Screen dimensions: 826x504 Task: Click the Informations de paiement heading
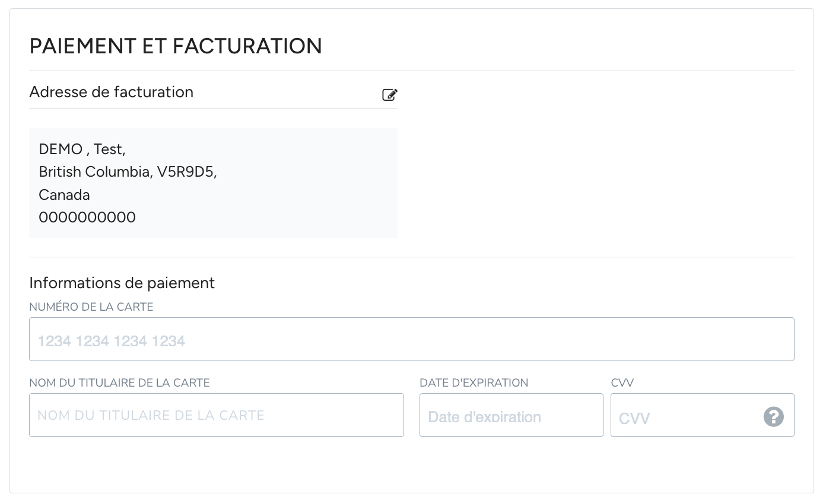122,283
